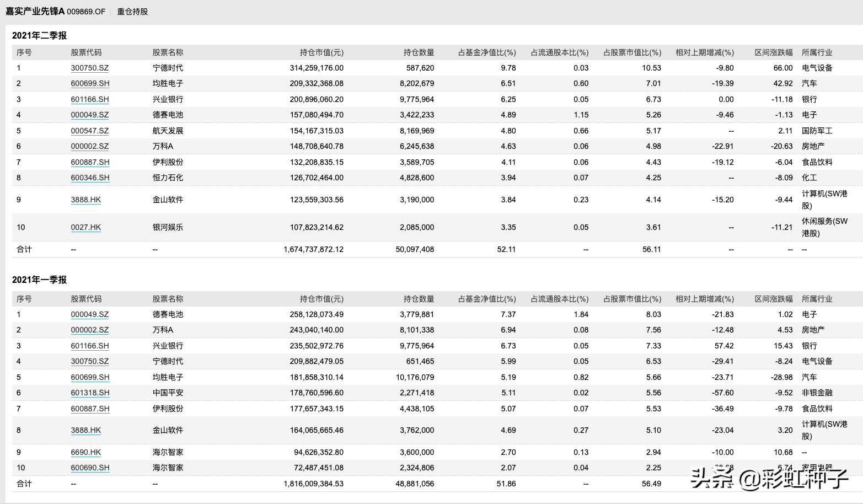The width and height of the screenshot is (863, 504).
Task: Click 股票代码 header in Q1 table
Action: [86, 299]
